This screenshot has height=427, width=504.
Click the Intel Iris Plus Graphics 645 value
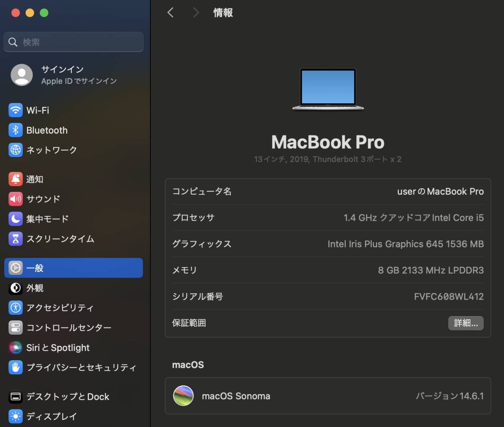point(406,244)
